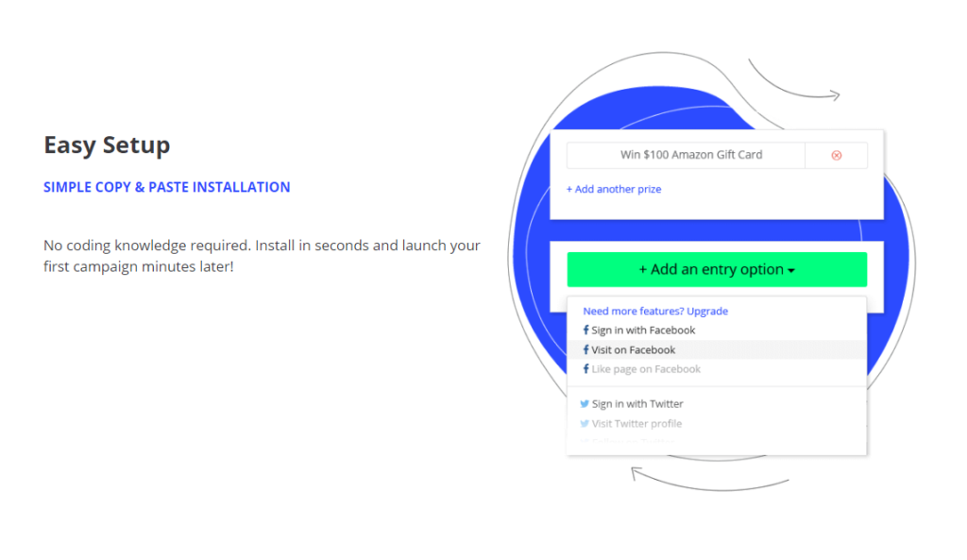Click Facebook icon beside Like page on Facebook

[x=585, y=369]
